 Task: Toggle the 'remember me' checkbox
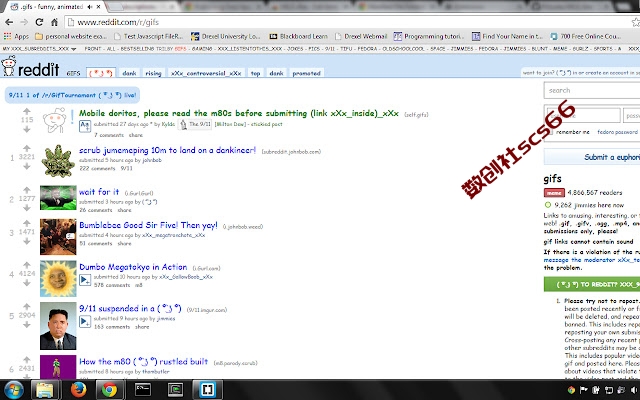coord(550,132)
